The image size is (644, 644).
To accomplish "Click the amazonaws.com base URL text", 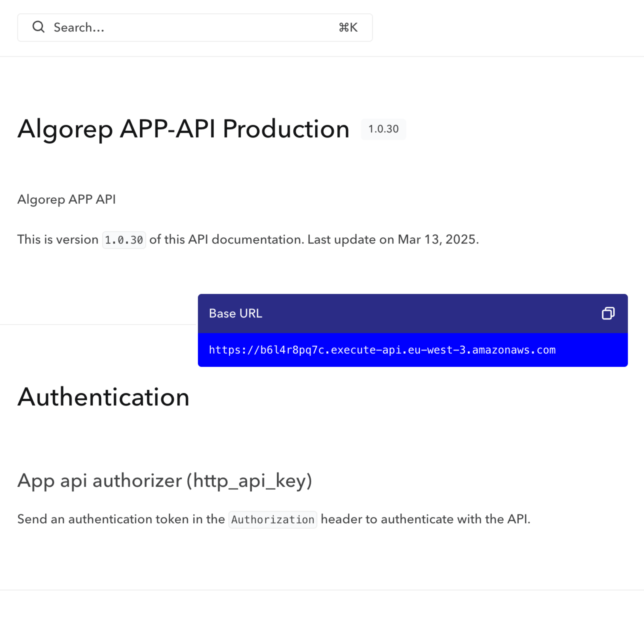I will (x=382, y=350).
